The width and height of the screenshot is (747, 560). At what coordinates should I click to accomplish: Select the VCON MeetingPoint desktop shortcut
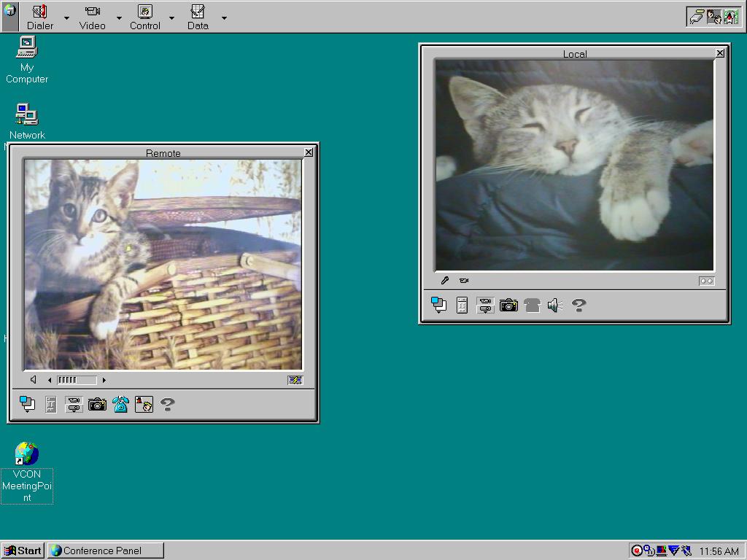click(x=27, y=472)
